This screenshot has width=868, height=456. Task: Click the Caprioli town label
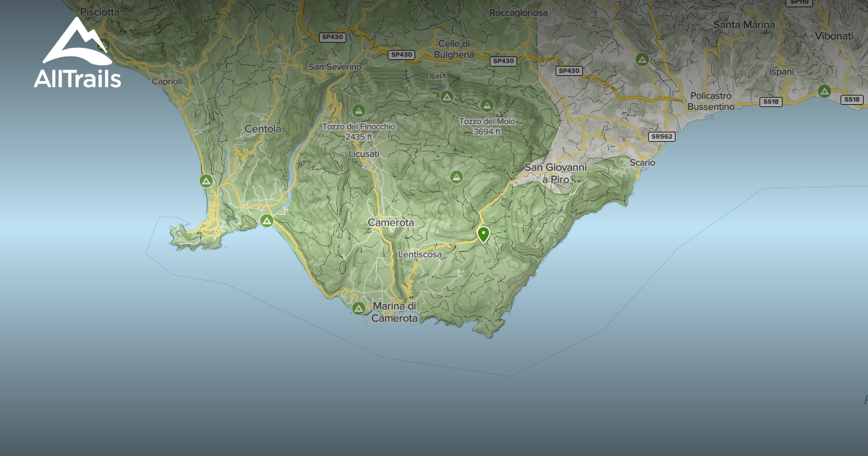pos(166,82)
